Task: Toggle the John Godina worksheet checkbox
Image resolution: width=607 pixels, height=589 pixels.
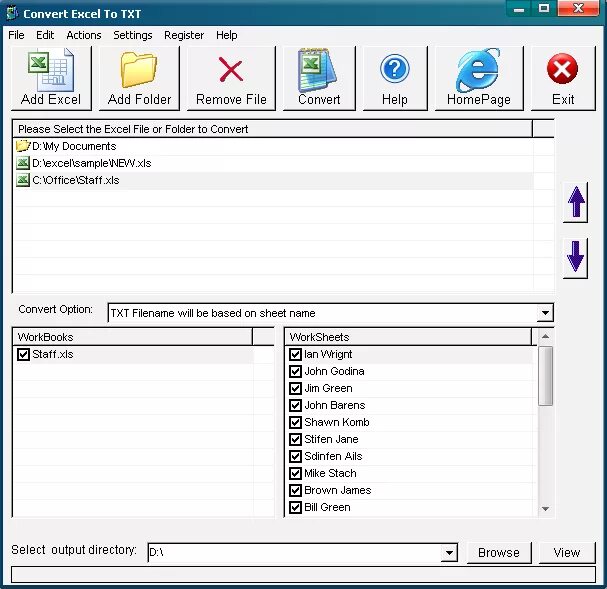Action: 295,371
